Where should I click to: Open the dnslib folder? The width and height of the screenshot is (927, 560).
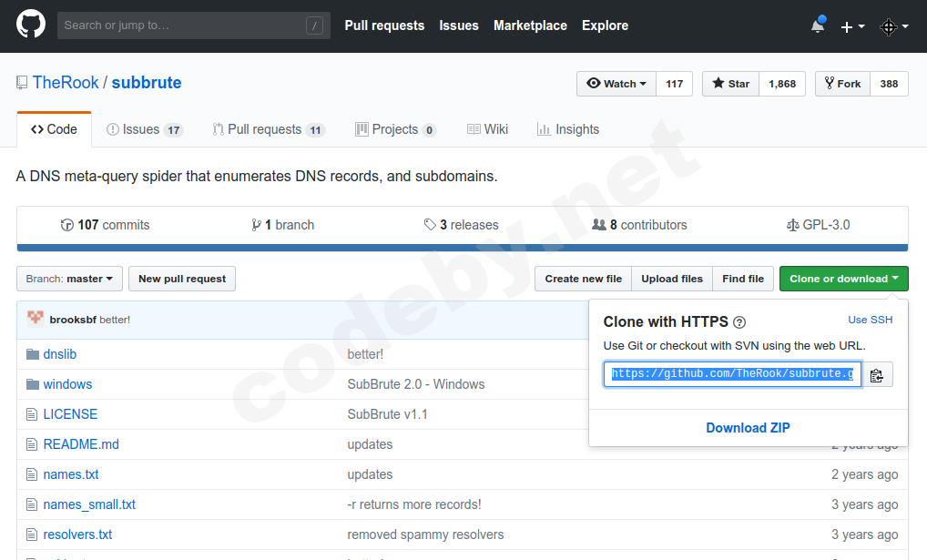click(60, 354)
